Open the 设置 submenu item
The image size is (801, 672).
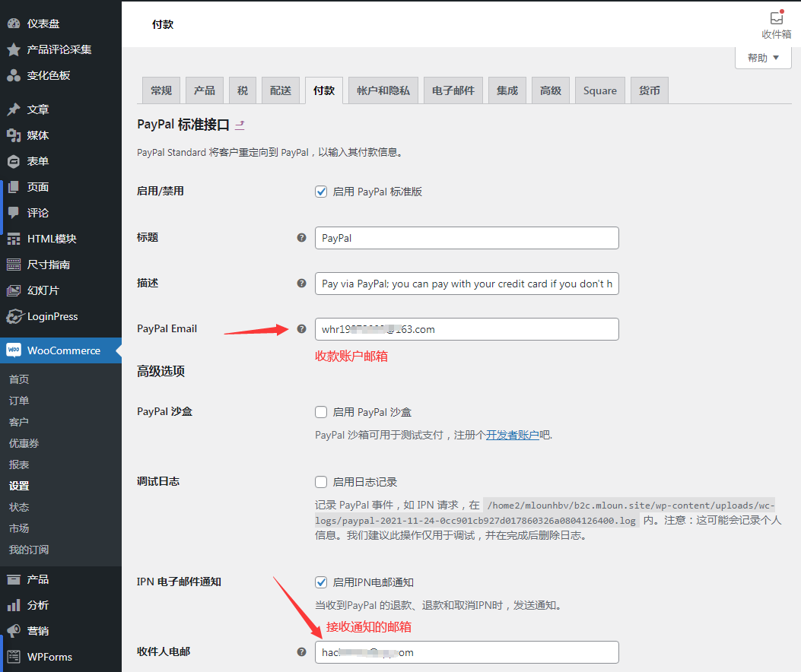[20, 486]
